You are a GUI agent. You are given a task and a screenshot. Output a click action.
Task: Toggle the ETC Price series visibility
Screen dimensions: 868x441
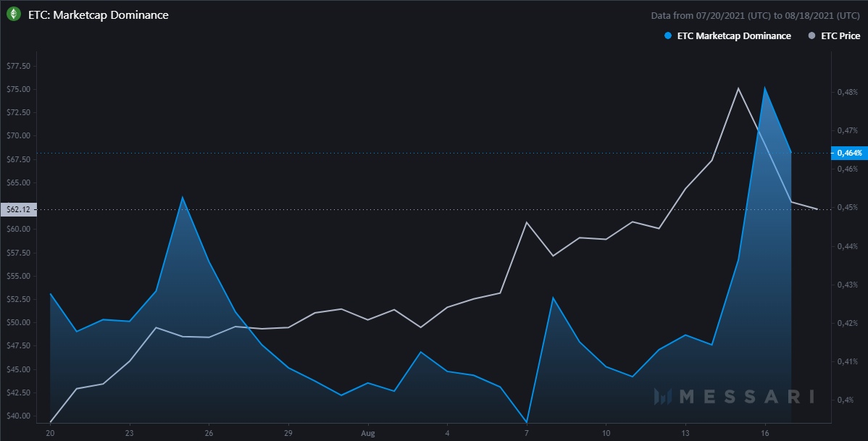point(835,35)
